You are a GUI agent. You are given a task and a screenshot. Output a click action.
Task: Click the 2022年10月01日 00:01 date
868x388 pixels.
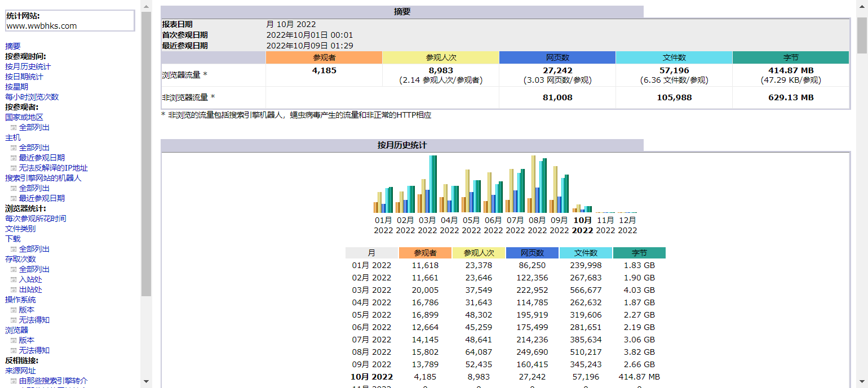click(309, 35)
